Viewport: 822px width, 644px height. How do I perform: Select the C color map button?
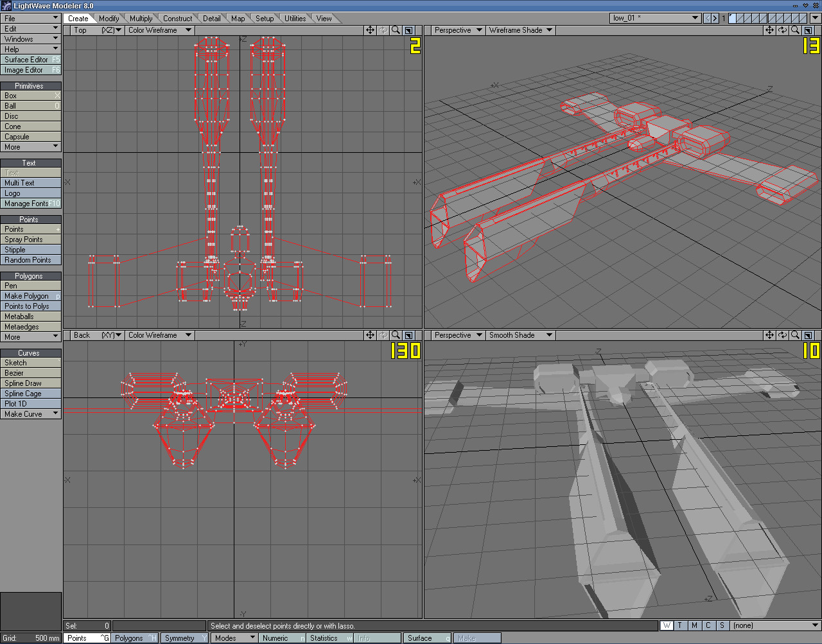(x=708, y=625)
